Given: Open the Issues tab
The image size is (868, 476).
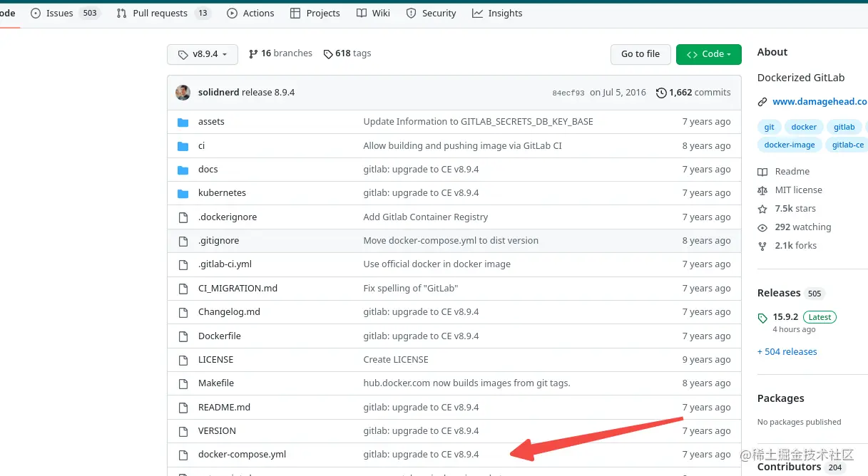Looking at the screenshot, I should coord(65,13).
